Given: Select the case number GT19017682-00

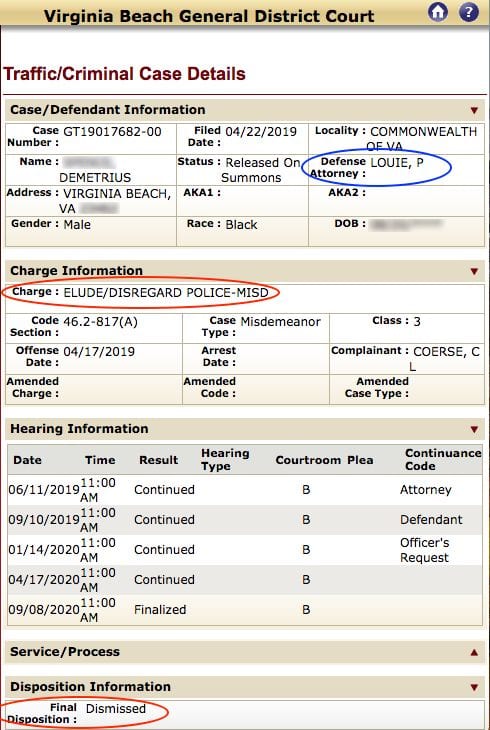Looking at the screenshot, I should click(112, 132).
